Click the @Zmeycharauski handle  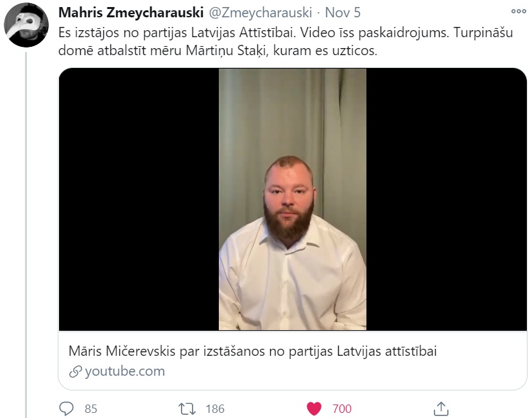click(x=261, y=13)
